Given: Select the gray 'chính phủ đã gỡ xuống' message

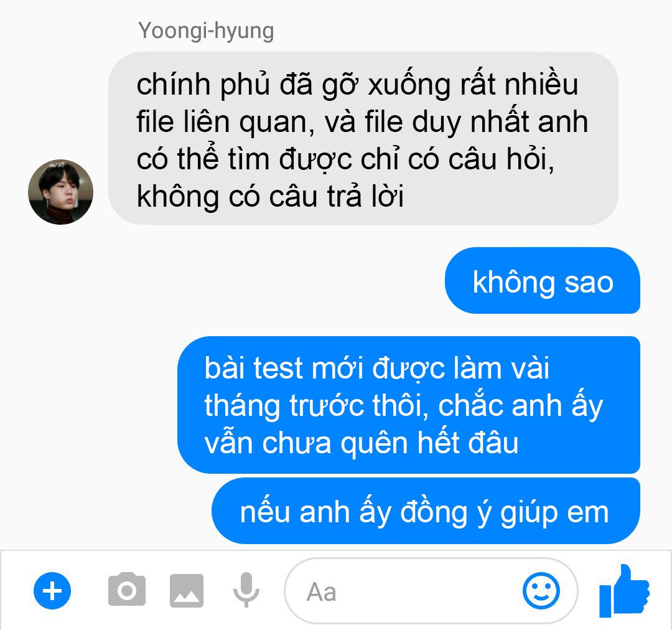Looking at the screenshot, I should [x=363, y=139].
